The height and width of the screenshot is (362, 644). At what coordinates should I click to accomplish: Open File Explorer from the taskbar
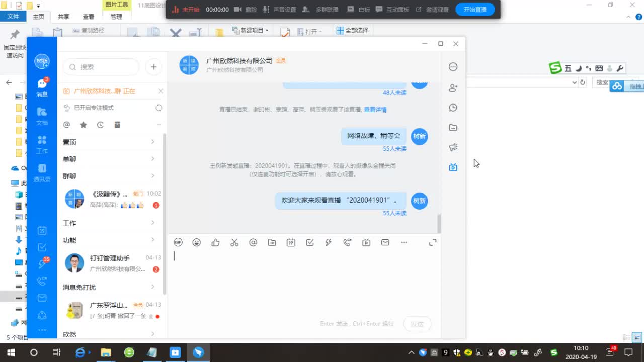click(x=106, y=352)
